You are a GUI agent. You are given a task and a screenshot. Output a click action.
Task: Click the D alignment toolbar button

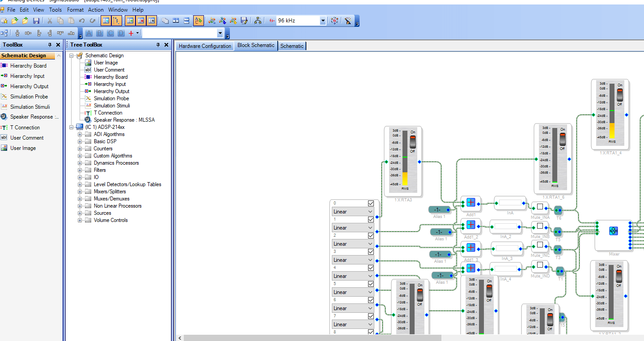click(121, 33)
